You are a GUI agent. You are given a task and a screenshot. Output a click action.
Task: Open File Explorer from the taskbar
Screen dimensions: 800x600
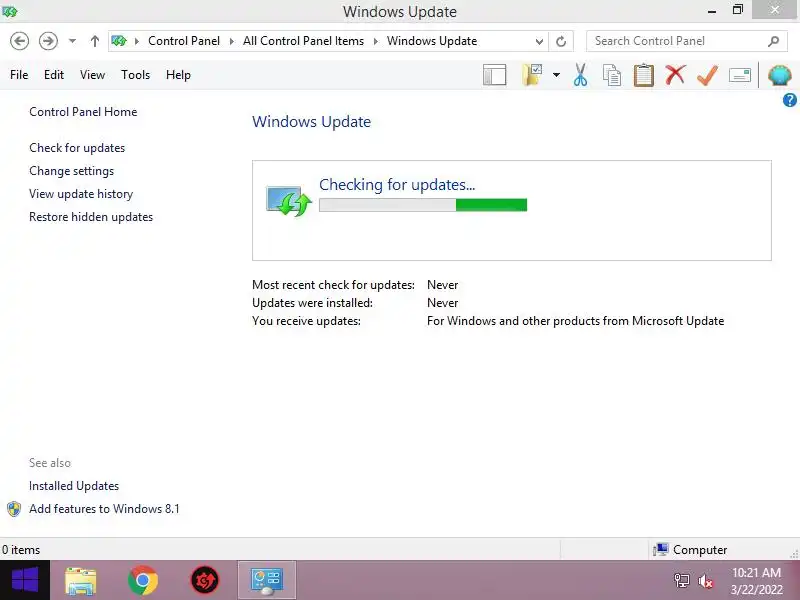tap(81, 581)
